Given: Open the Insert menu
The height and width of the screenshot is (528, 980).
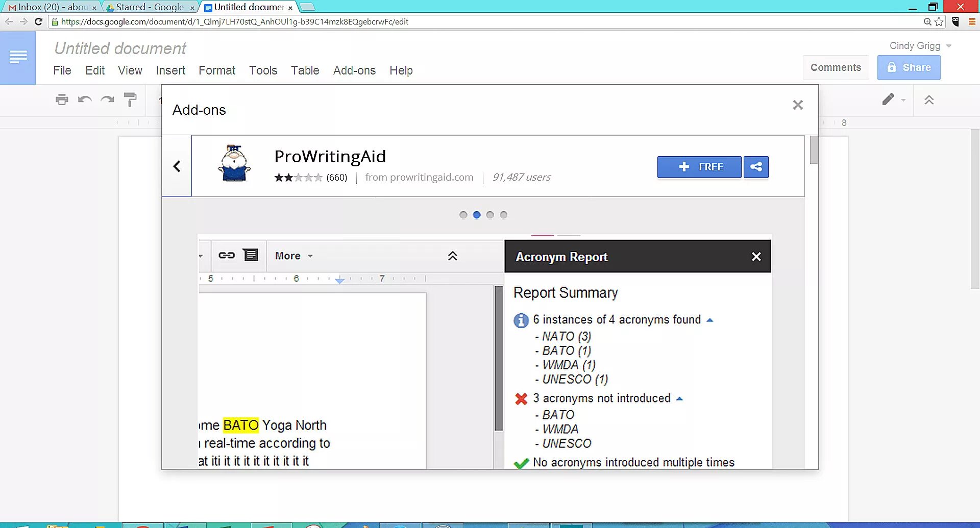Looking at the screenshot, I should (170, 70).
